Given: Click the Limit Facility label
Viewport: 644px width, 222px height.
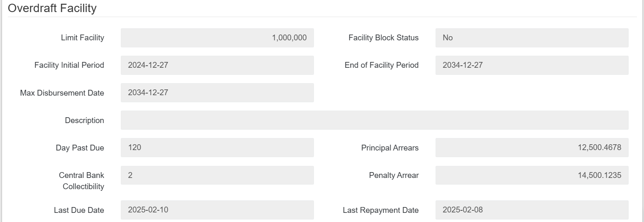Looking at the screenshot, I should point(82,38).
